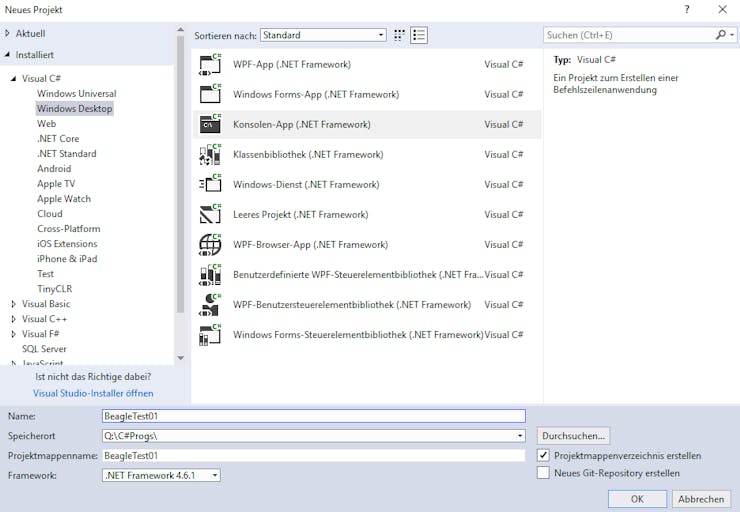Click the Windows-Dienst template icon
740x512 pixels.
210,185
